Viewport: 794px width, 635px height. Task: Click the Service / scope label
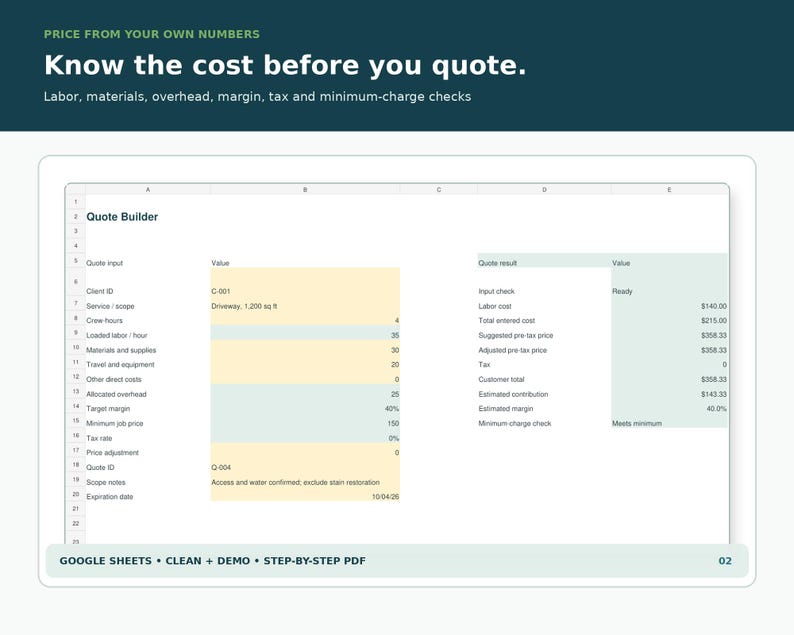pyautogui.click(x=110, y=306)
